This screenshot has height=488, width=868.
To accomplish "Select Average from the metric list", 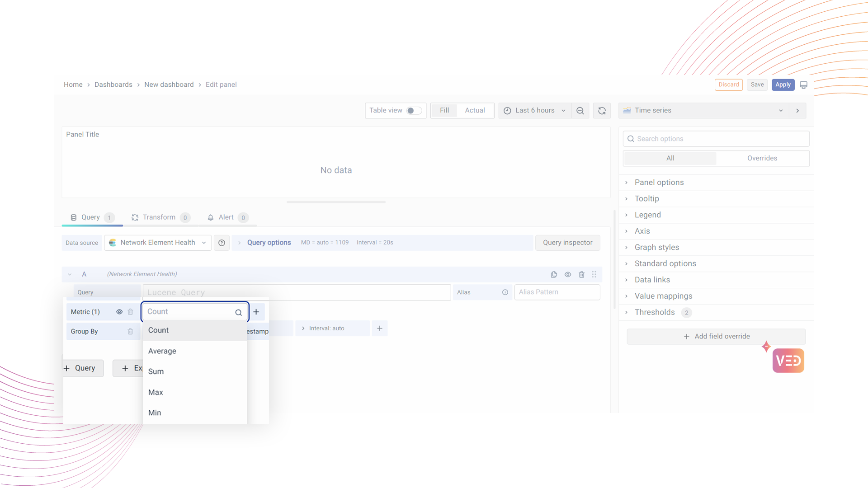I will coord(162,351).
